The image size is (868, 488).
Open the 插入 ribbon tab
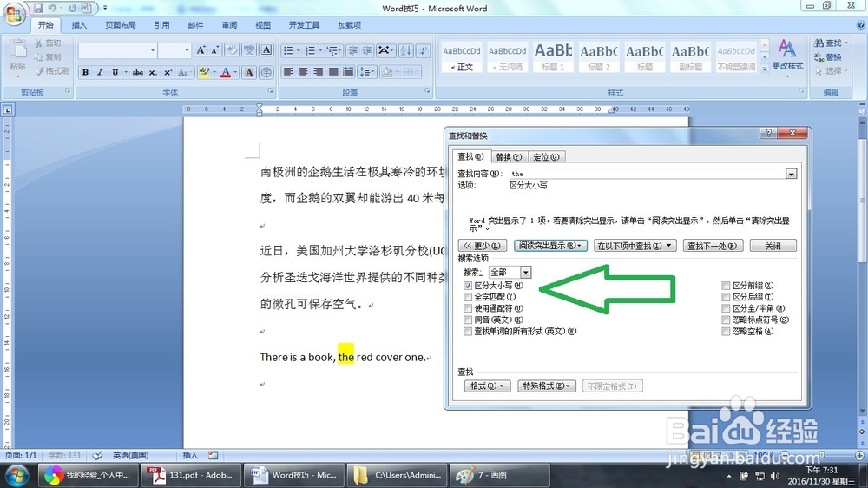click(x=79, y=25)
